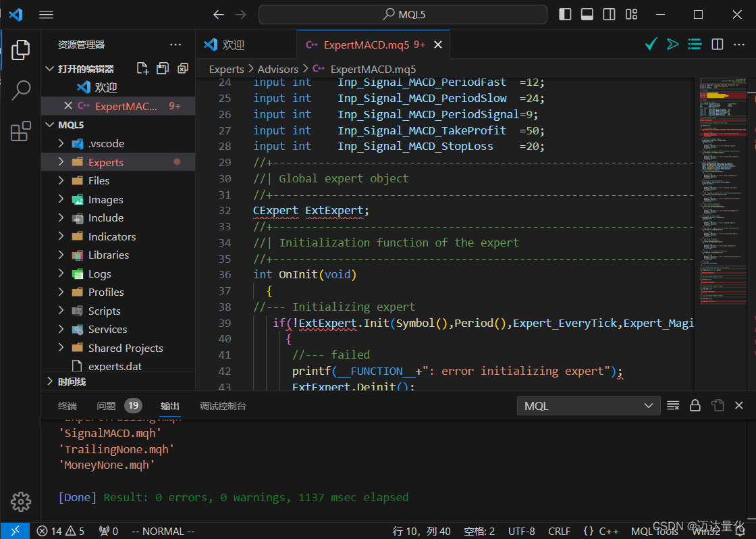The height and width of the screenshot is (539, 756).
Task: Click the MQL compile checkmark icon
Action: (651, 45)
